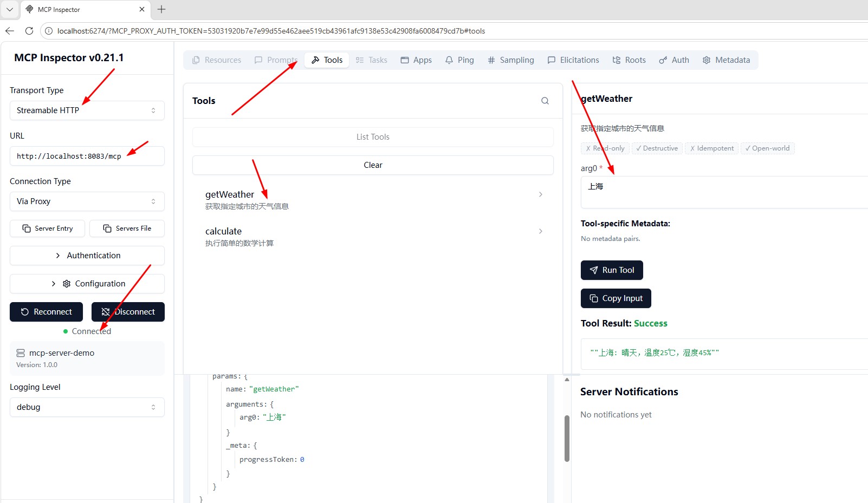Click the Server Entry copy button
Image resolution: width=868 pixels, height=503 pixels.
pyautogui.click(x=47, y=228)
